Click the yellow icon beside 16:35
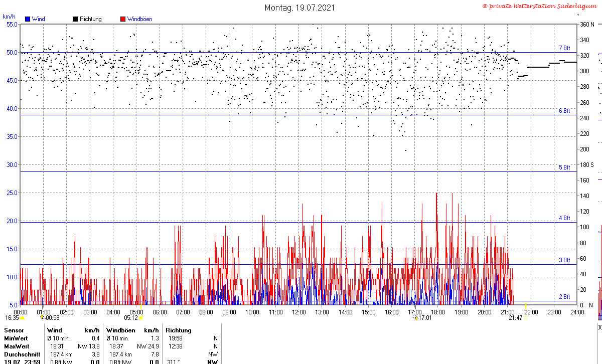The image size is (602, 364). [23, 318]
